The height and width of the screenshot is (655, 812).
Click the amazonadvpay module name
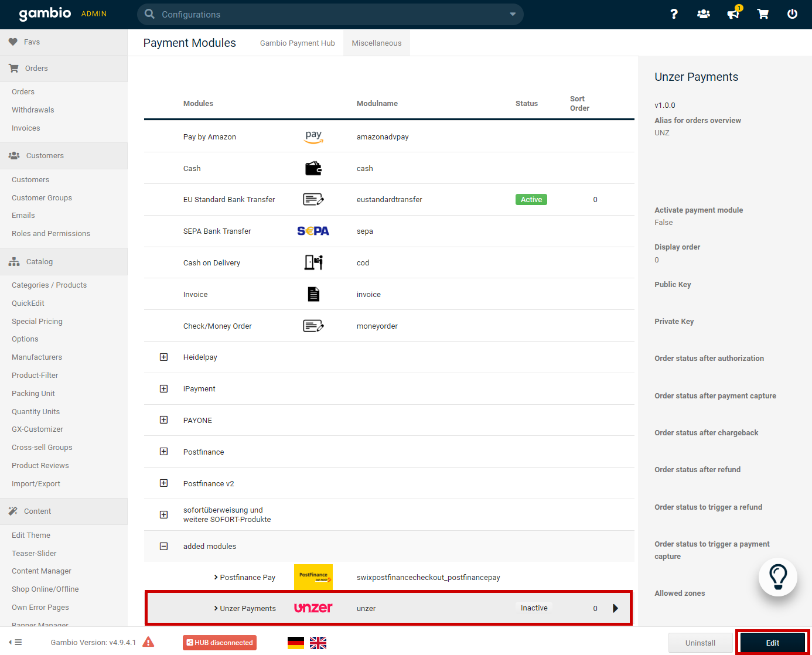383,137
